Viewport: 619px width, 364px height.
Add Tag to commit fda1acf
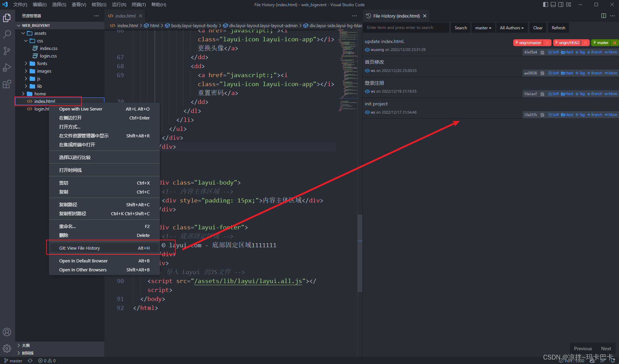tap(580, 94)
